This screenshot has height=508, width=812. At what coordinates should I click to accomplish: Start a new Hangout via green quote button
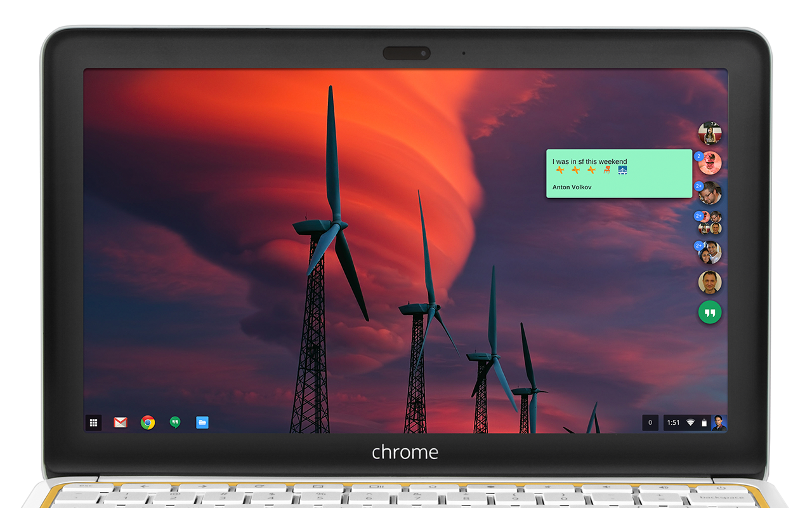[709, 312]
